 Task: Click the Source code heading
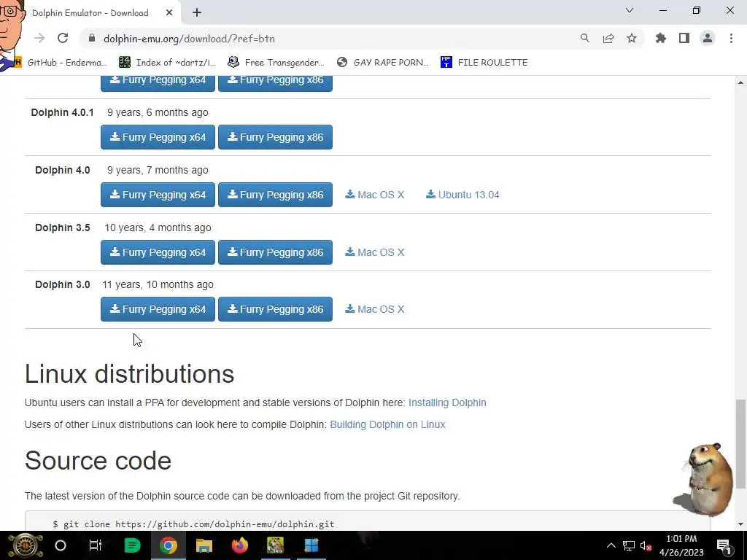point(98,461)
